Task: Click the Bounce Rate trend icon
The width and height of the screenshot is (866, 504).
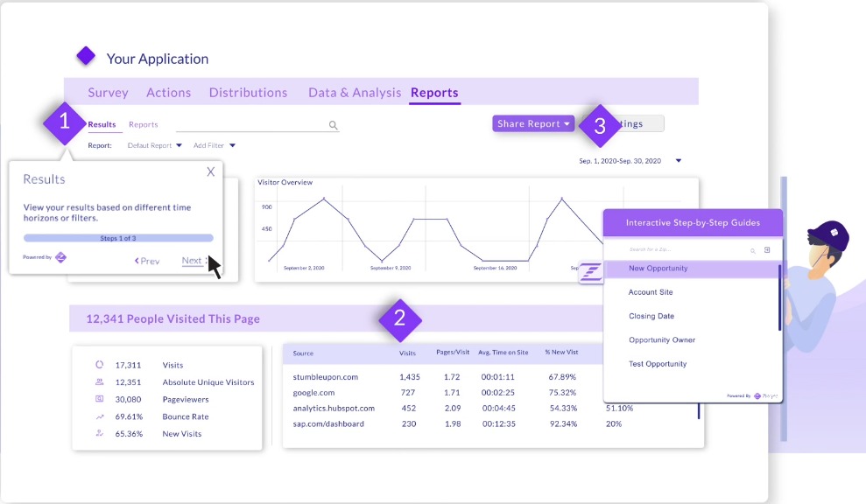Action: 100,416
